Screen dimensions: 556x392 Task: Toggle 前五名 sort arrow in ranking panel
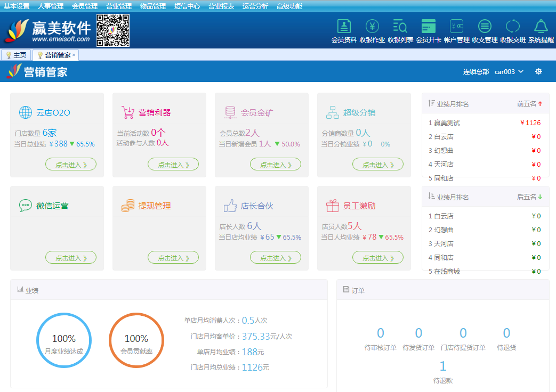(x=540, y=104)
